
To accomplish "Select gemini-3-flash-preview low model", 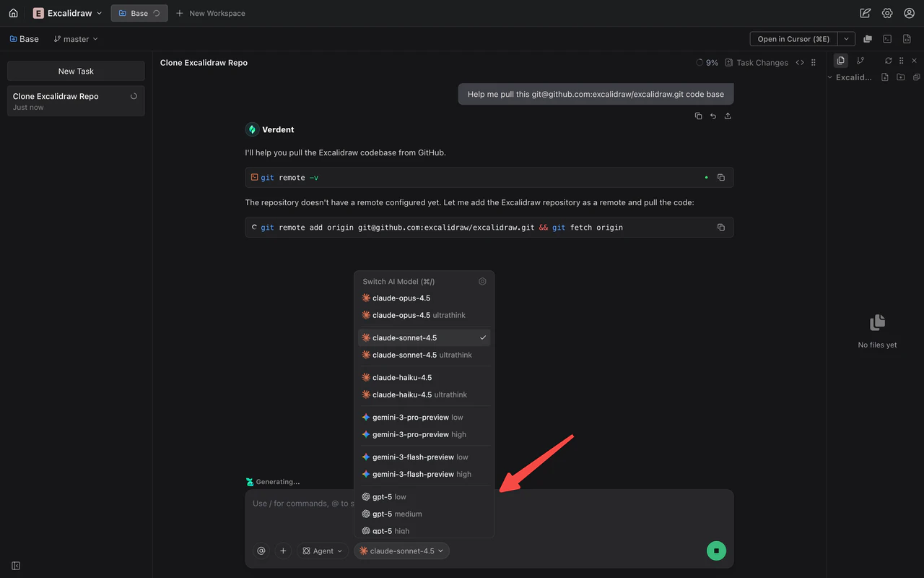I will [424, 457].
